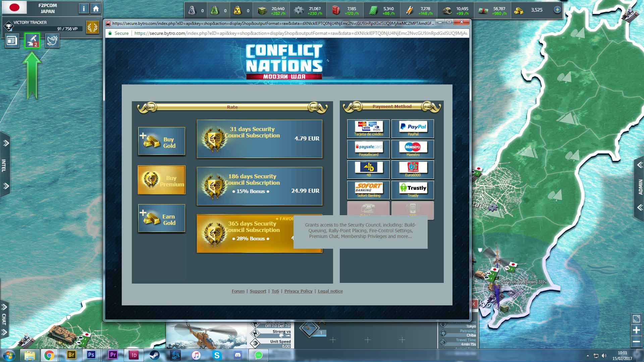Viewport: 644px width, 362px height.
Task: Open the Privacy Policy link
Action: tap(298, 291)
